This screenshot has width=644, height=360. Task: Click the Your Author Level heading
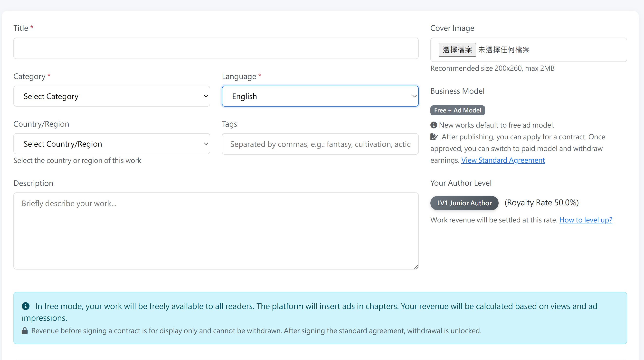(x=461, y=183)
